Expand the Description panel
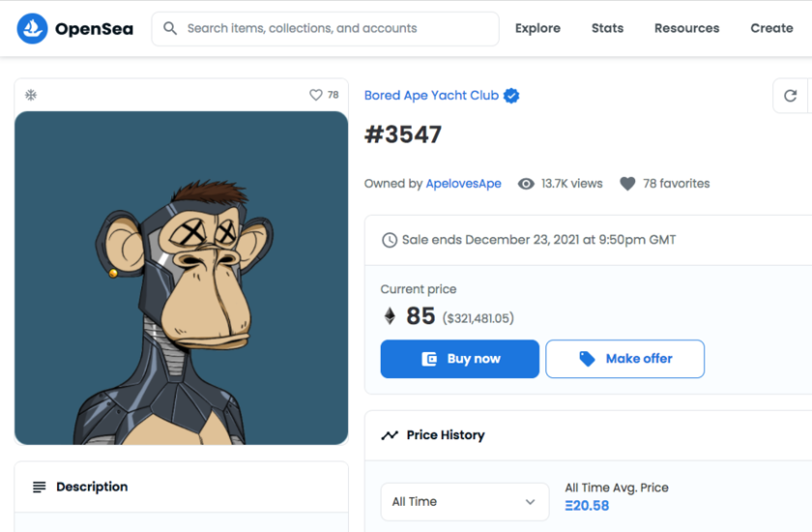This screenshot has width=812, height=532. click(181, 487)
